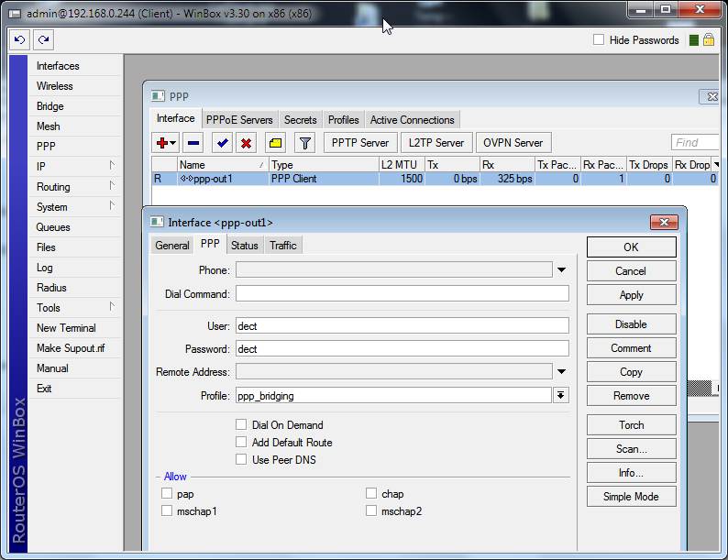Toggle Hide Passwords checkbox
This screenshot has height=560, width=728.
(x=599, y=40)
